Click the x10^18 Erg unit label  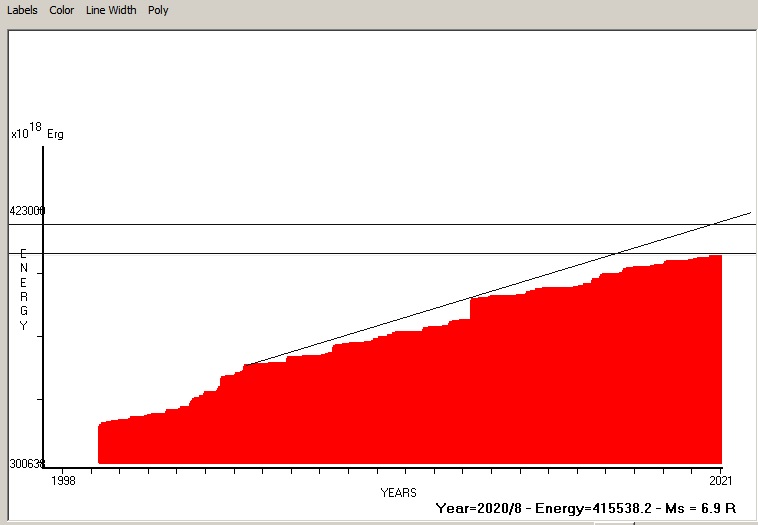[37, 132]
